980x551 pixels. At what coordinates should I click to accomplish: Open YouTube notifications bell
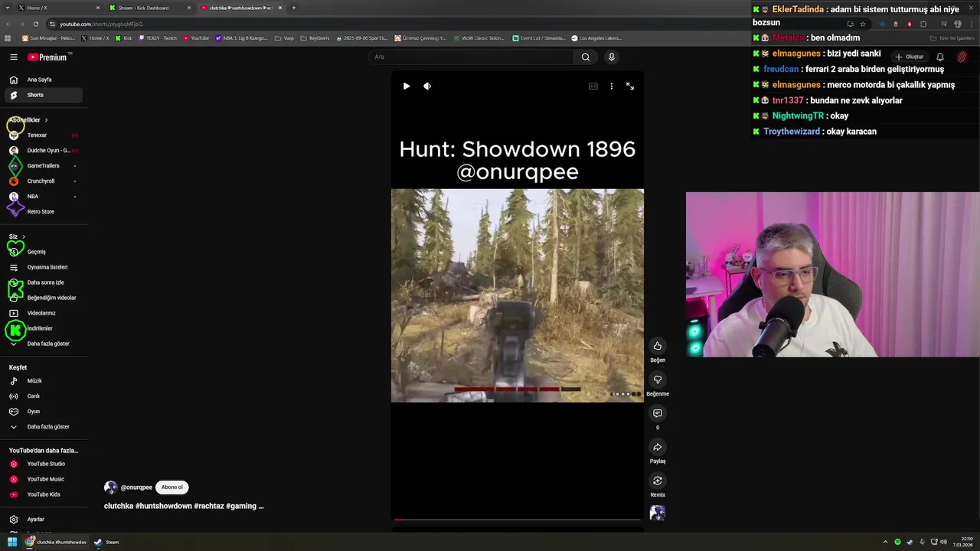pyautogui.click(x=940, y=57)
